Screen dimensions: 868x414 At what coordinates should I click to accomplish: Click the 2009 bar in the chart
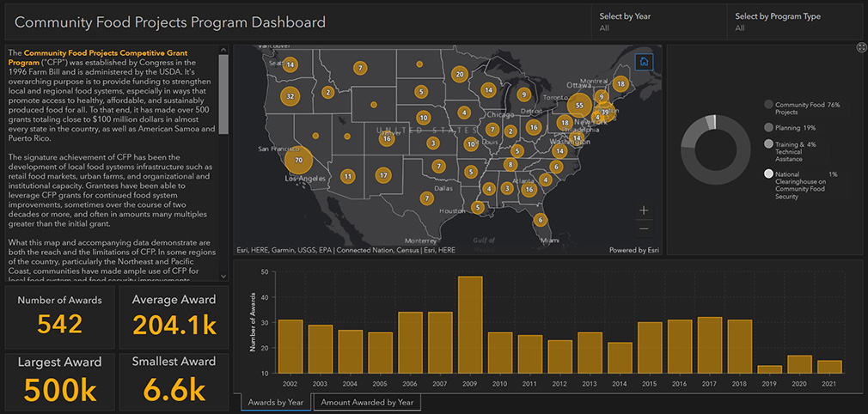click(x=471, y=325)
